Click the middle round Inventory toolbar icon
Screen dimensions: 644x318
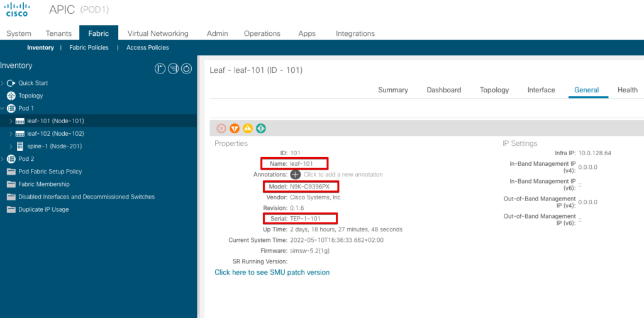pos(174,69)
